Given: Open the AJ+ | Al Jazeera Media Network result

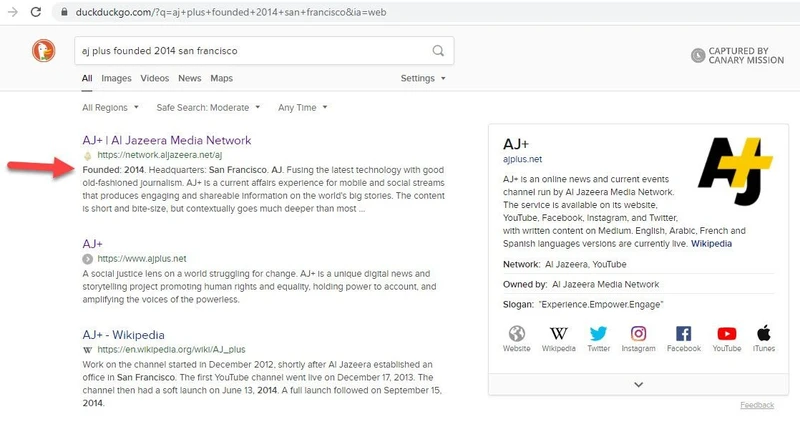Looking at the screenshot, I should pos(167,140).
